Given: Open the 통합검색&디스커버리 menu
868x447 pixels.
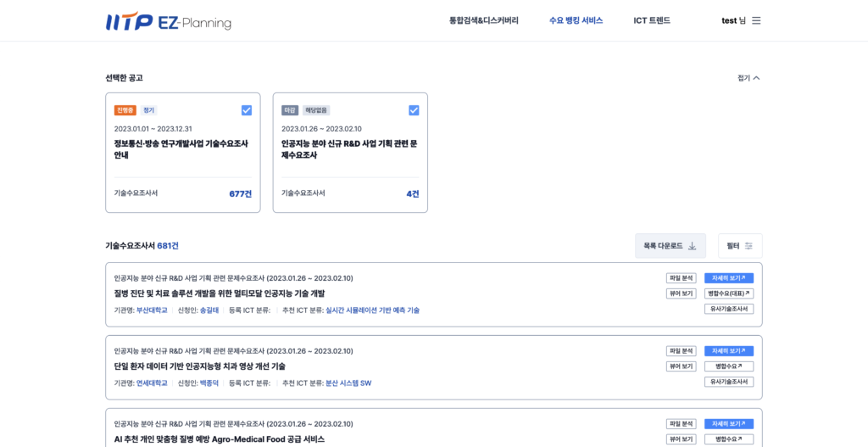Looking at the screenshot, I should tap(483, 20).
